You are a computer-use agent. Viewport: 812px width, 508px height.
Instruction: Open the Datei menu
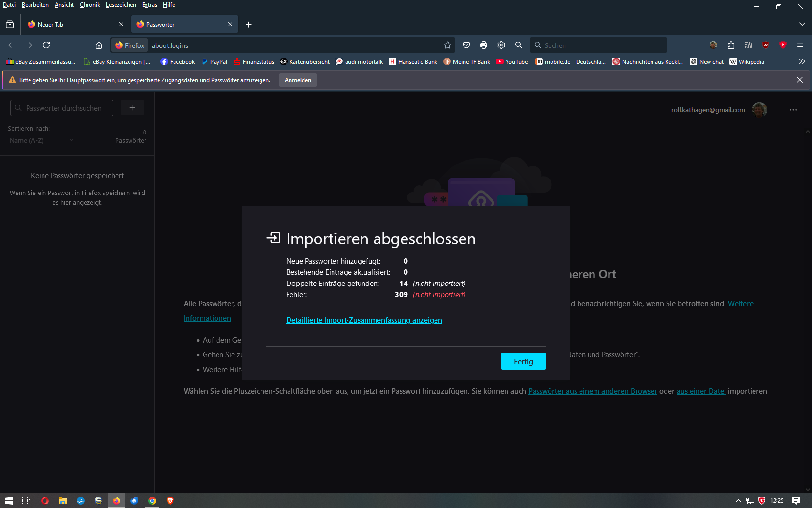click(x=9, y=5)
